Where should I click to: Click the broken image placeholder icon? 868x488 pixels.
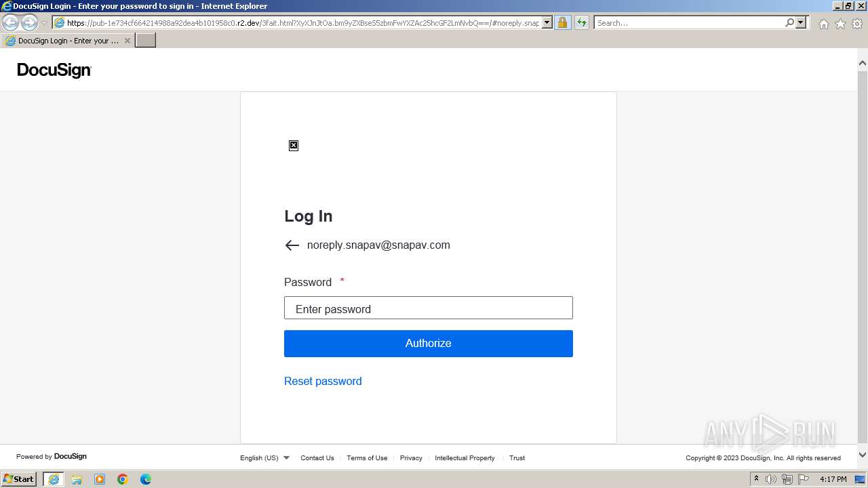click(294, 145)
